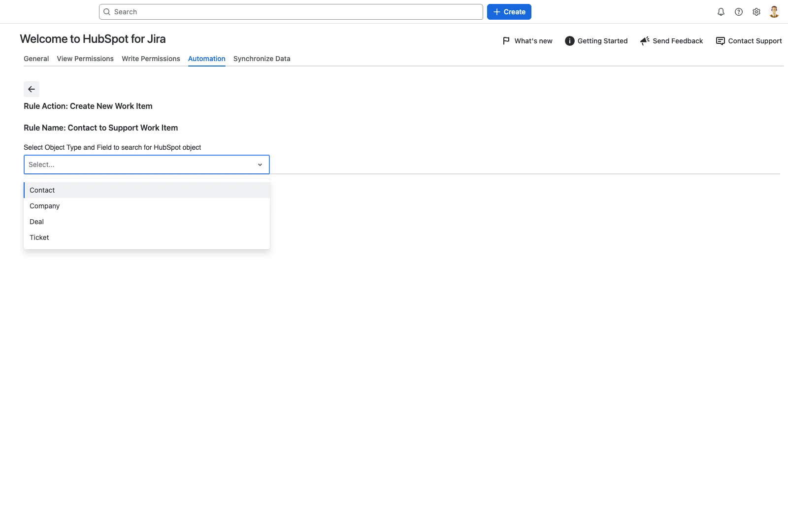Click the What's new flag icon
The width and height of the screenshot is (788, 532).
tap(506, 41)
